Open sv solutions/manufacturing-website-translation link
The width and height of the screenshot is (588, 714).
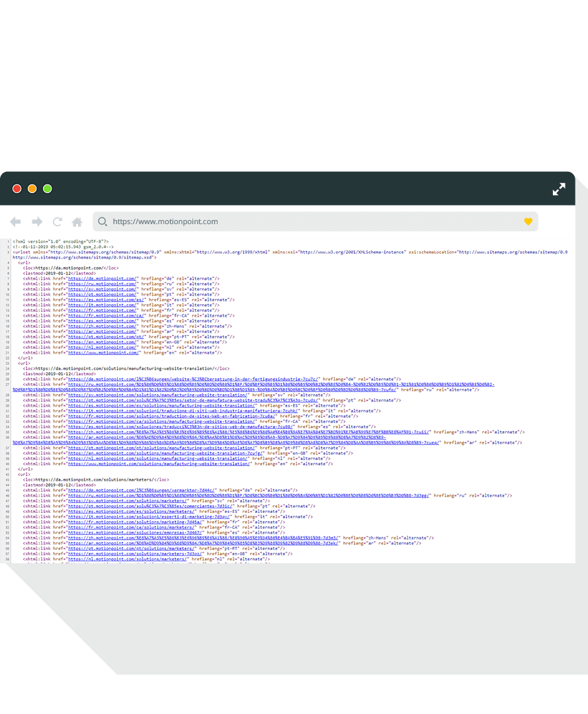(x=157, y=395)
